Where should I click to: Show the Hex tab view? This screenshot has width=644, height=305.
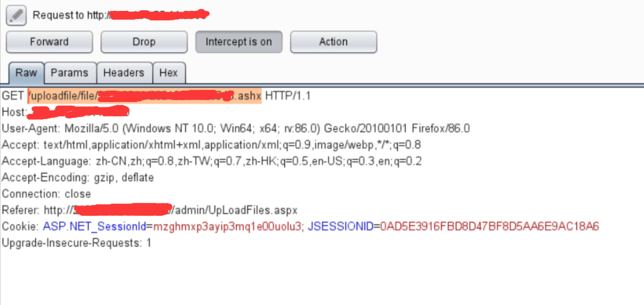point(168,73)
